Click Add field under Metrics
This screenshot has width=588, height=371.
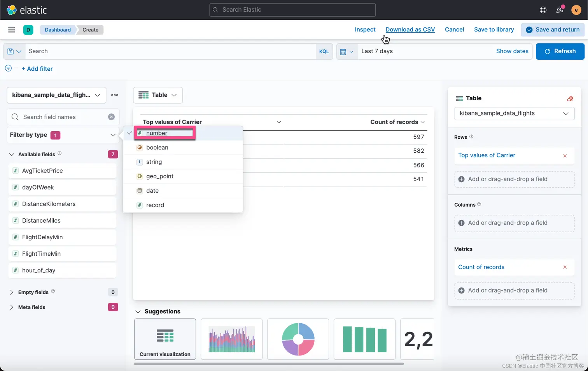point(514,291)
